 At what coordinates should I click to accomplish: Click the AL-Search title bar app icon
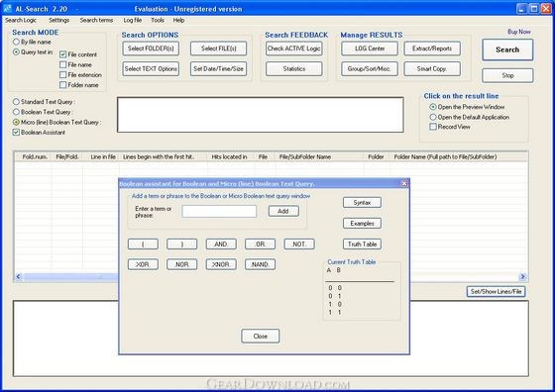[8, 9]
